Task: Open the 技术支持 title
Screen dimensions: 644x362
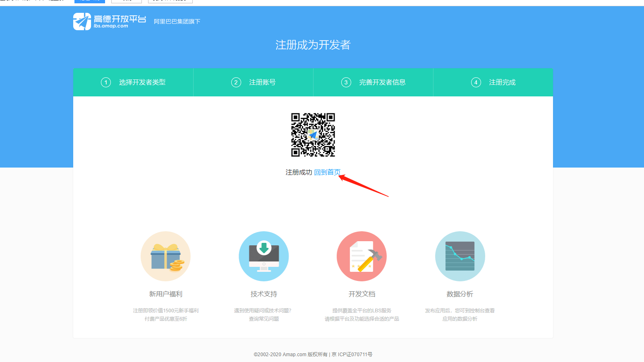Action: pos(264,294)
